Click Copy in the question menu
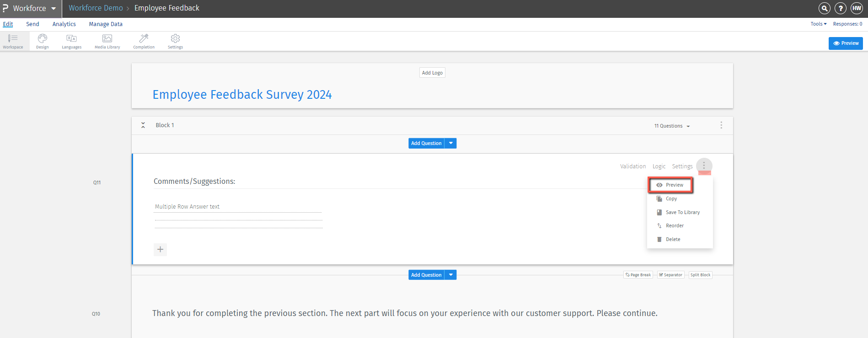868x338 pixels. pos(671,199)
